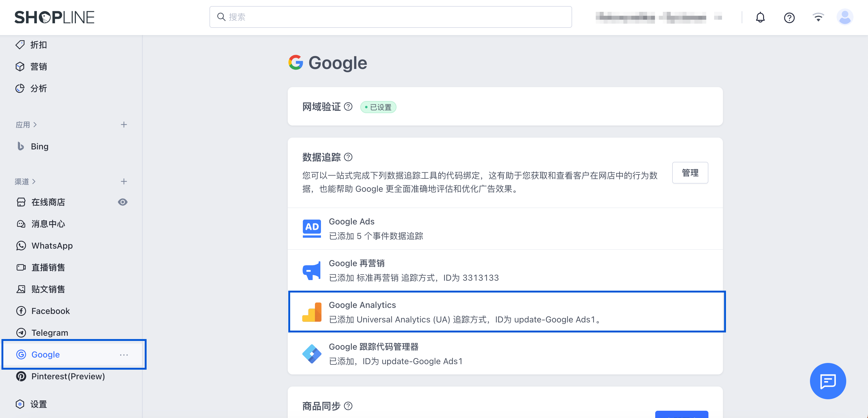The height and width of the screenshot is (418, 868).
Task: Click the 已设置 status badge
Action: (x=378, y=107)
